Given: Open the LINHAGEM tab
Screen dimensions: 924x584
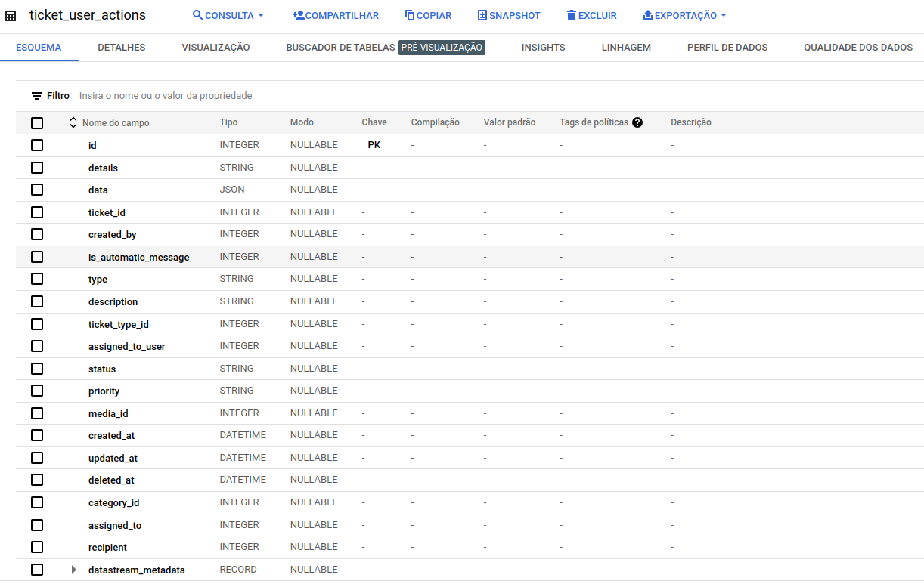Looking at the screenshot, I should click(626, 47).
